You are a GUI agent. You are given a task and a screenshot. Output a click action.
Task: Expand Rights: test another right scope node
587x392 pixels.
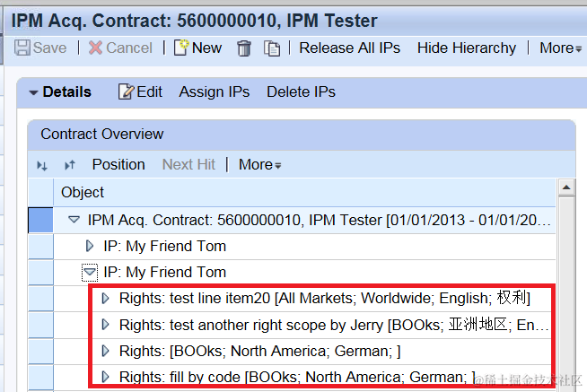[106, 325]
